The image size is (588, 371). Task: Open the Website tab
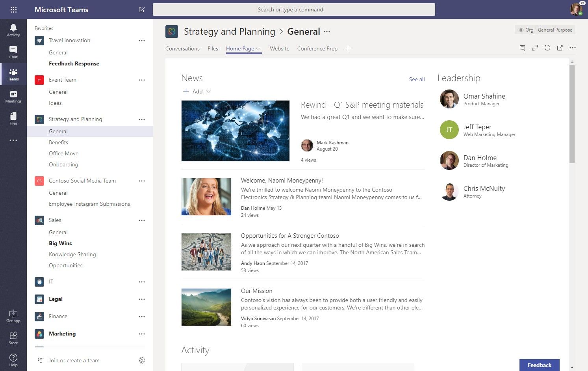pos(280,48)
